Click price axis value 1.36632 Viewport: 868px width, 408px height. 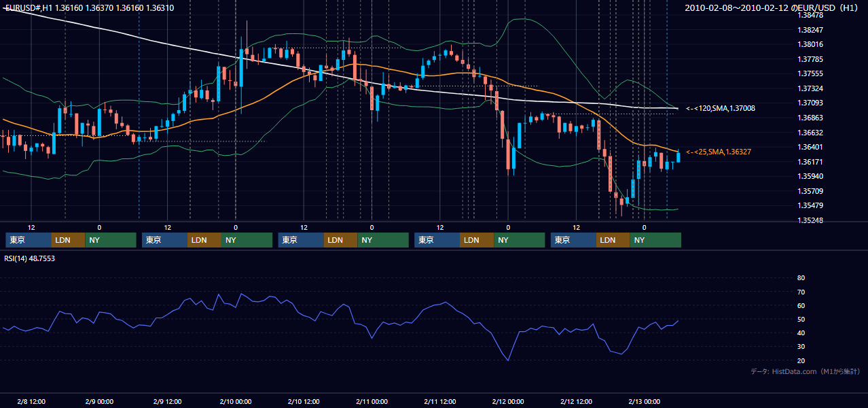[810, 133]
